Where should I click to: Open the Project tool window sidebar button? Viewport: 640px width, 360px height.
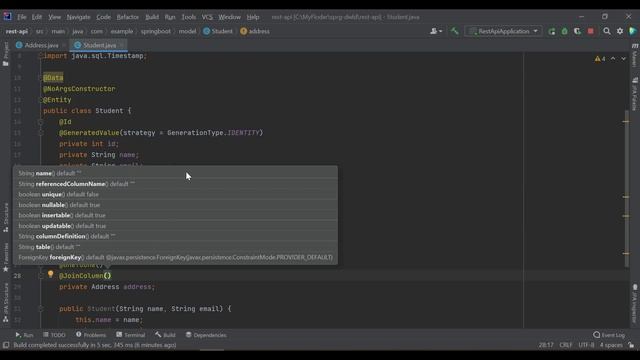5,53
